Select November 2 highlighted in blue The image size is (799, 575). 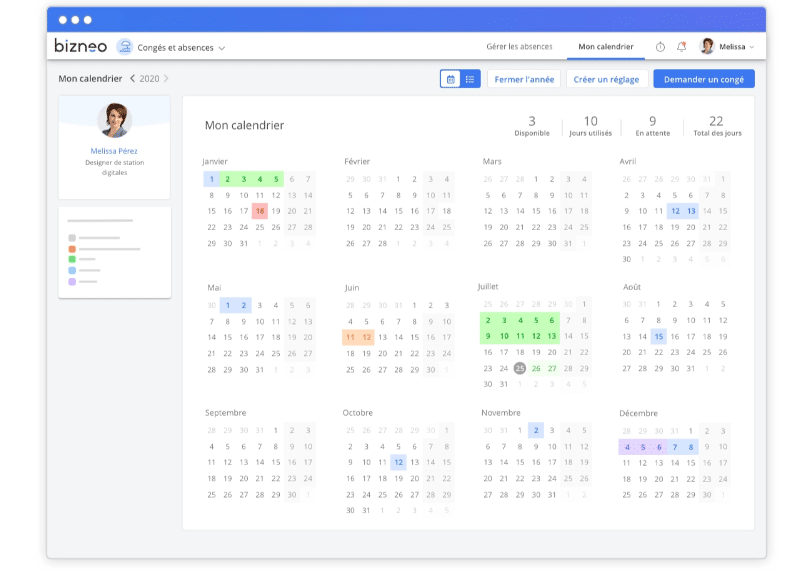point(536,430)
